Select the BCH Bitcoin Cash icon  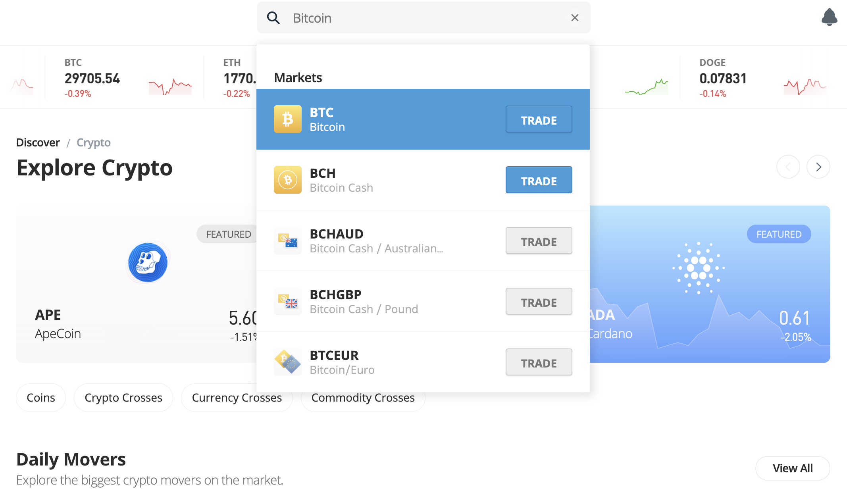tap(288, 180)
